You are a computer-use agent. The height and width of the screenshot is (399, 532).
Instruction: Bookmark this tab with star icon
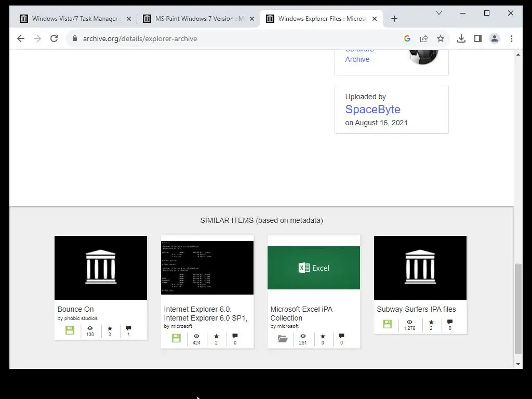(x=441, y=38)
